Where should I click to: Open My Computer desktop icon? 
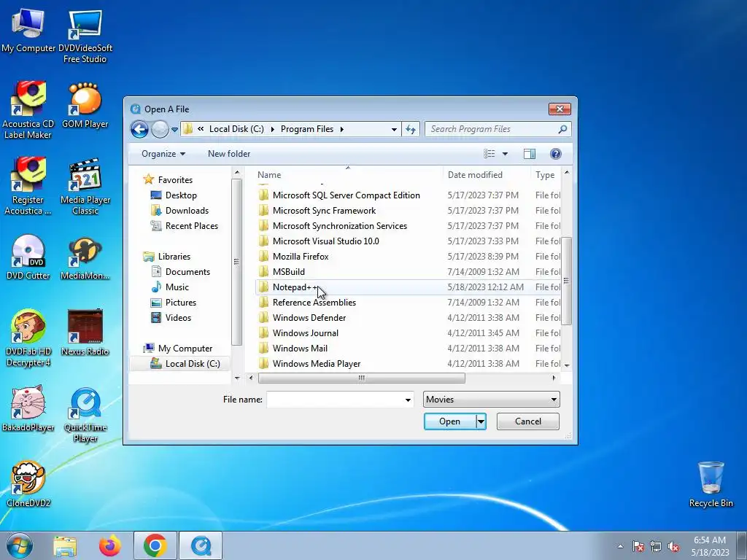click(x=28, y=29)
